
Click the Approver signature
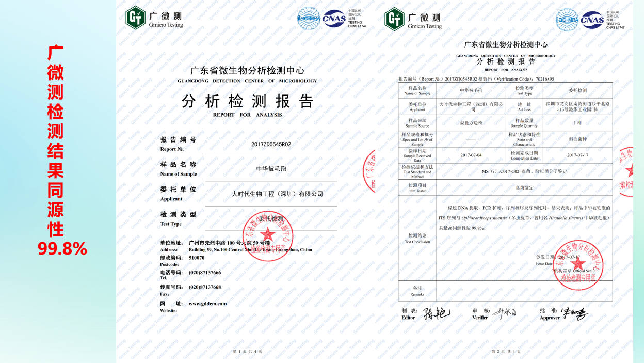click(575, 313)
